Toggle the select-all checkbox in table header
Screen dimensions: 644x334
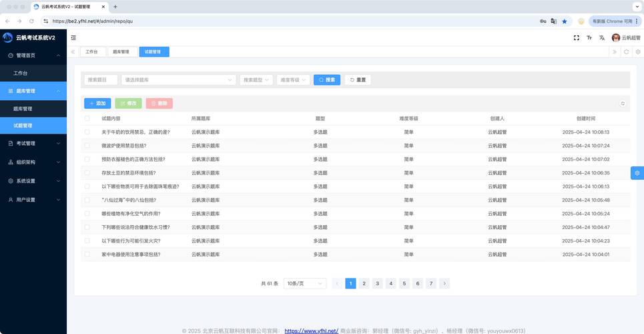click(87, 118)
